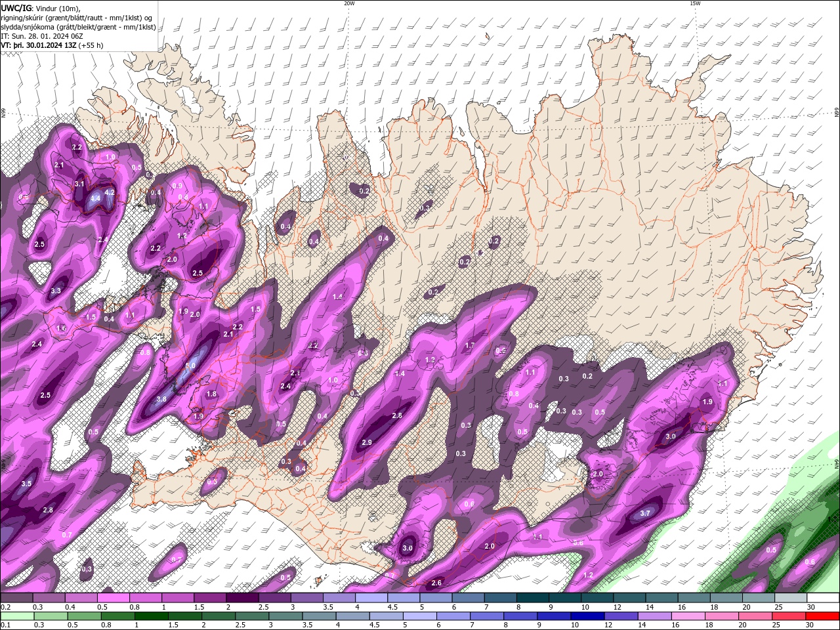The height and width of the screenshot is (630, 840).
Task: Choose the navy 10 swatch in lower legend row
Action: 587,616
